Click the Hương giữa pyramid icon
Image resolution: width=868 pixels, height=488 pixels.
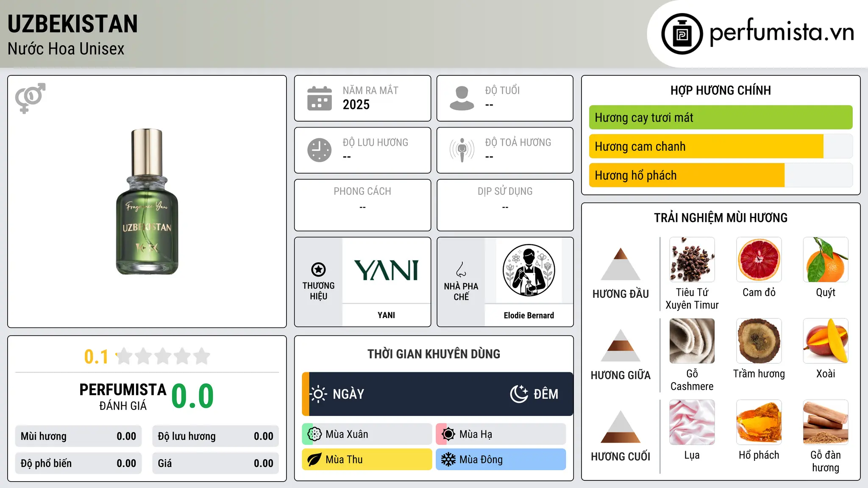coord(620,345)
